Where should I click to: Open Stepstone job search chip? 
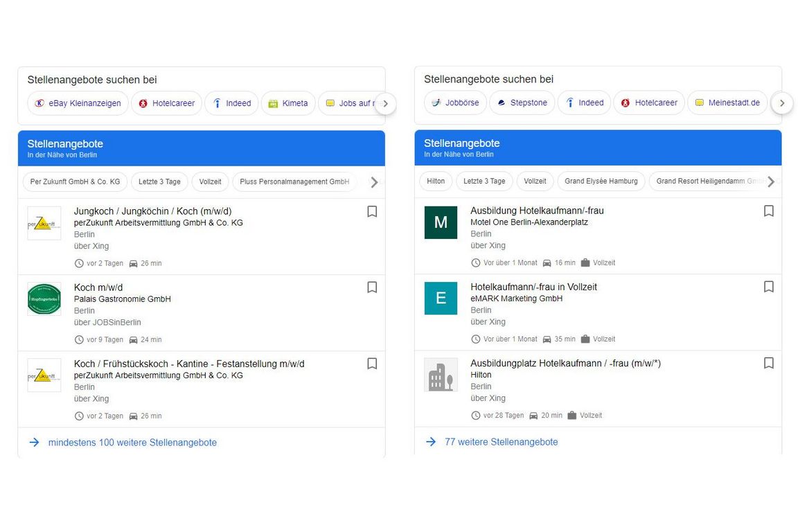coord(522,103)
